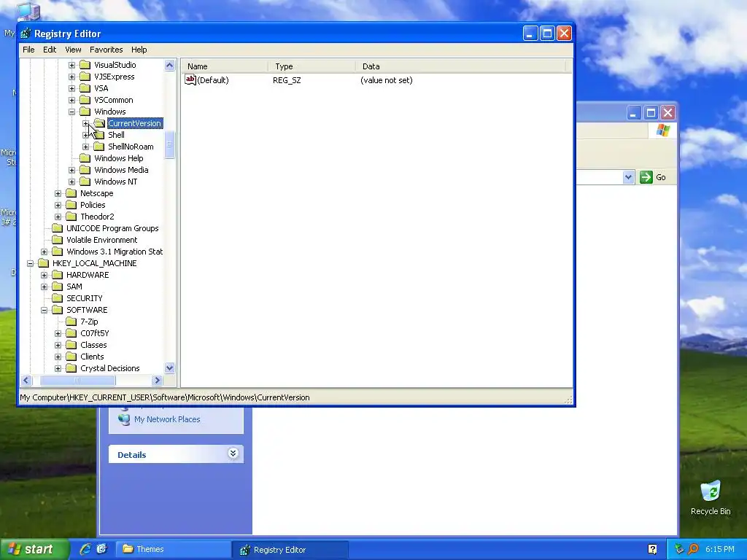
Task: Select the VisualStudio folder icon
Action: pyautogui.click(x=85, y=65)
